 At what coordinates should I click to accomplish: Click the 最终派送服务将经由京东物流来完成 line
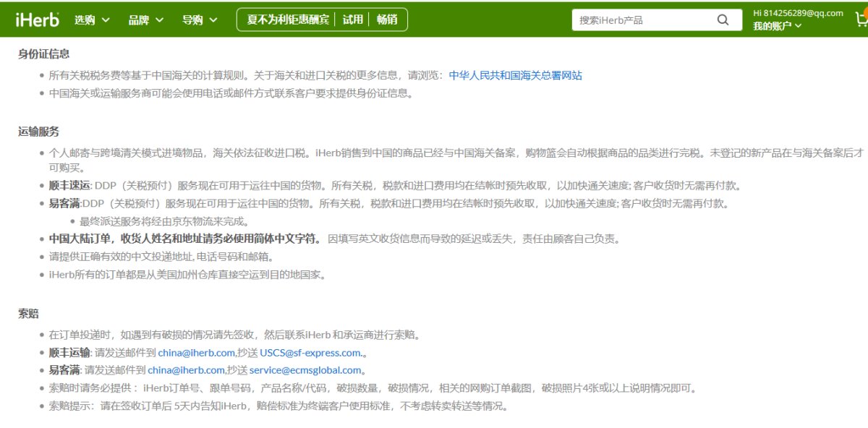tap(164, 221)
